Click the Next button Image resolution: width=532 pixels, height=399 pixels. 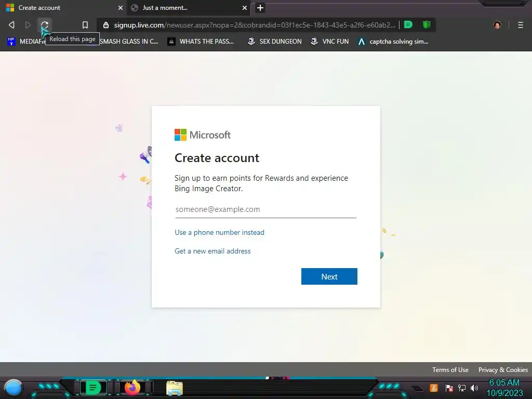329,276
